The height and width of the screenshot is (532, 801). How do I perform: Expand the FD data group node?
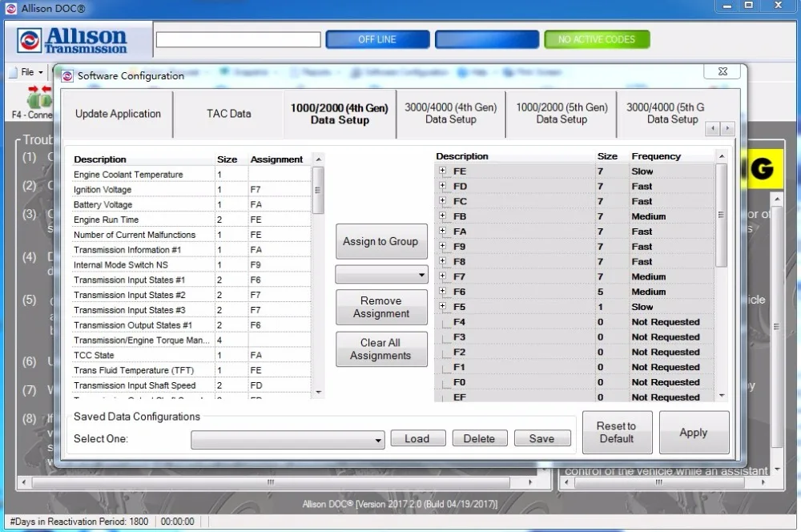[442, 186]
